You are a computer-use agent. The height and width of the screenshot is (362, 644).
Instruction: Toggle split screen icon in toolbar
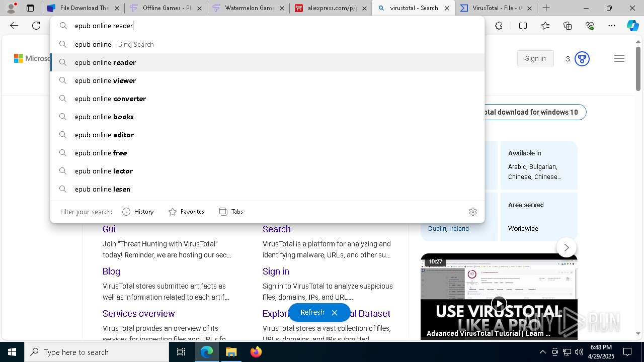(x=523, y=26)
